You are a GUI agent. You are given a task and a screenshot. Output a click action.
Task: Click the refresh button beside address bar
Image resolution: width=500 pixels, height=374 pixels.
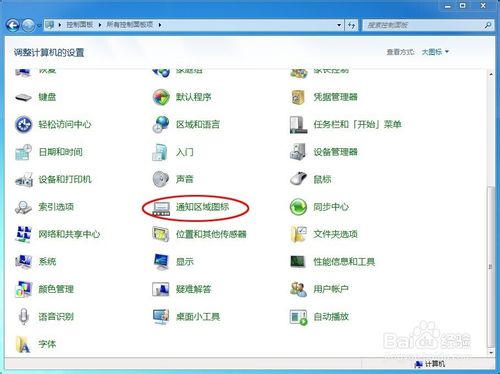pos(351,25)
